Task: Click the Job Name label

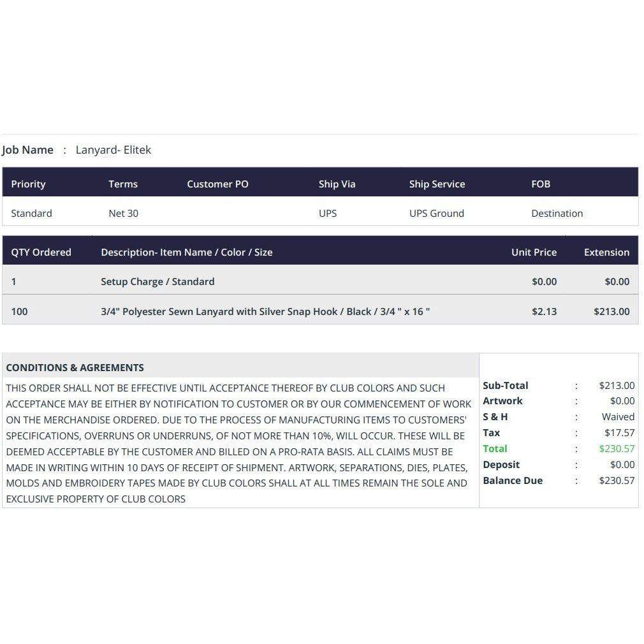Action: tap(27, 150)
